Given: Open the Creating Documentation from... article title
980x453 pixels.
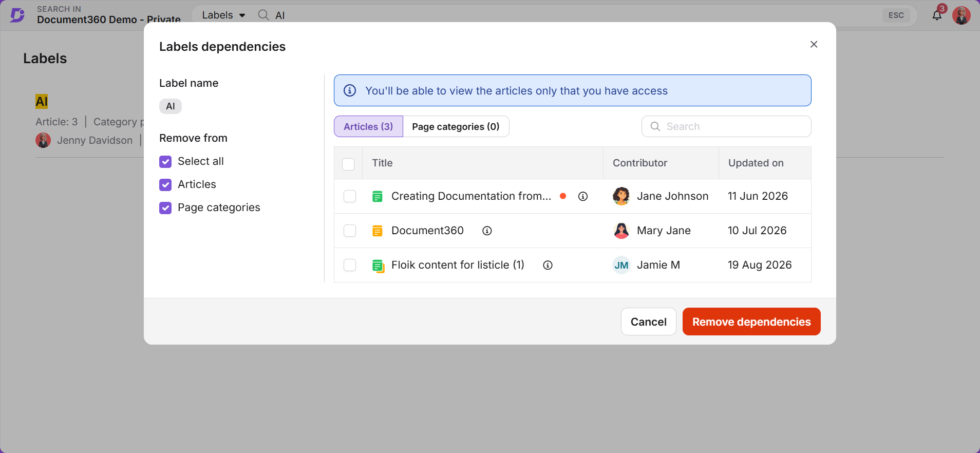Looking at the screenshot, I should (472, 196).
